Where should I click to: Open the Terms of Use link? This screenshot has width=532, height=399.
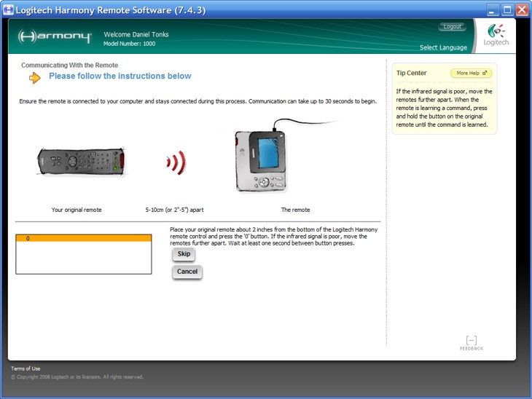pyautogui.click(x=25, y=368)
